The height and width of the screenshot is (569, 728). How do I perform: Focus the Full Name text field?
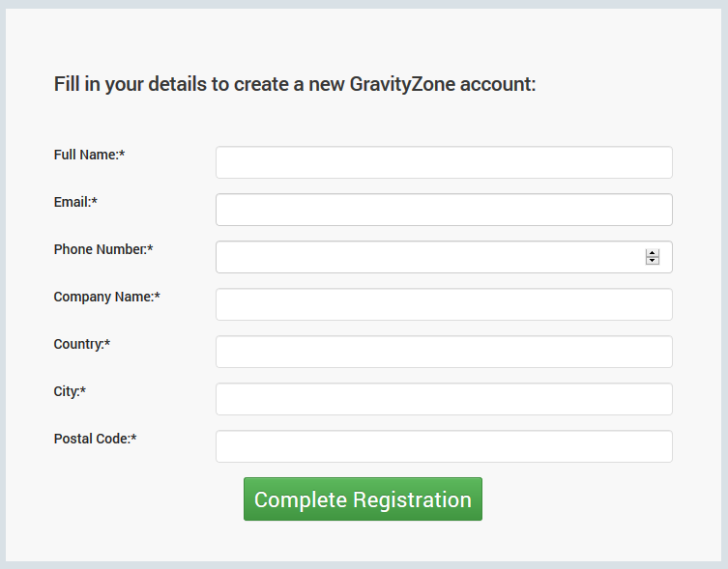(444, 162)
